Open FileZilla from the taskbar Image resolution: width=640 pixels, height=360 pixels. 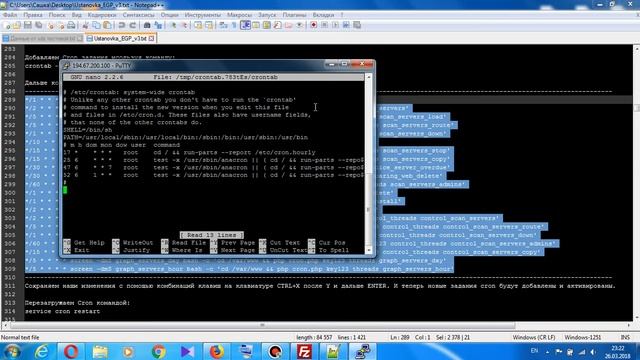304,351
